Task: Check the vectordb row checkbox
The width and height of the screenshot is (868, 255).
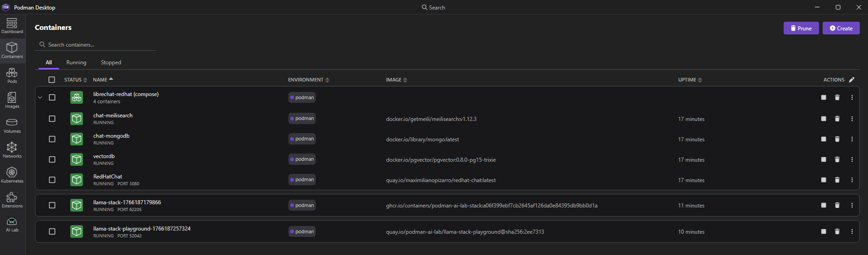Action: tap(52, 159)
